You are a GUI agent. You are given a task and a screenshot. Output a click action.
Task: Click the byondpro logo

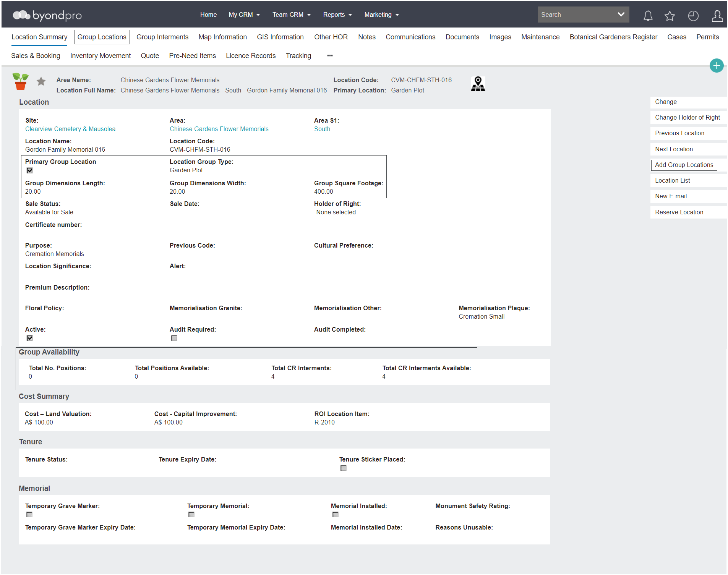click(x=47, y=15)
